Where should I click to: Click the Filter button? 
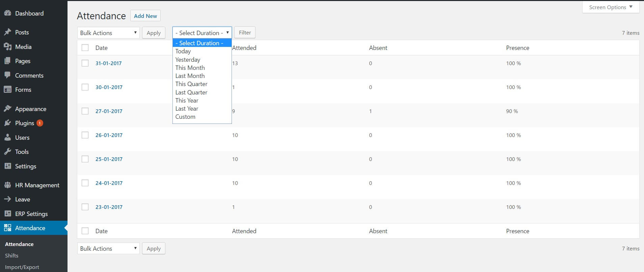pyautogui.click(x=245, y=33)
